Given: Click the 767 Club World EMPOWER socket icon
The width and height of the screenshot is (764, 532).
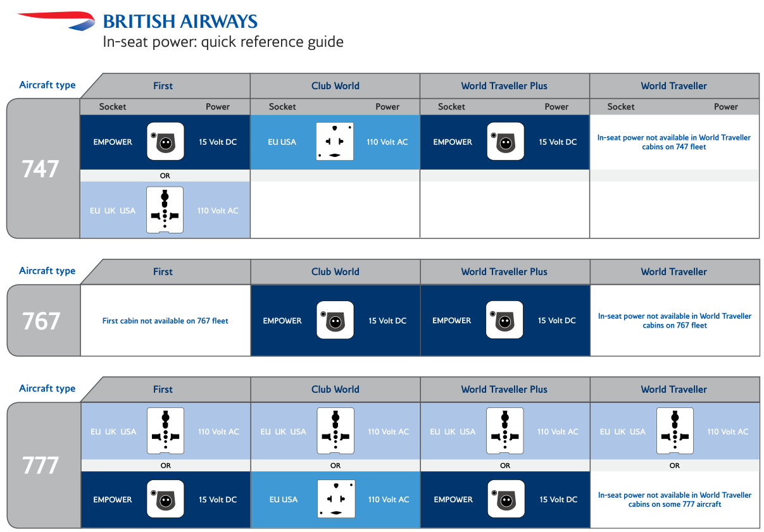Looking at the screenshot, I should [335, 320].
